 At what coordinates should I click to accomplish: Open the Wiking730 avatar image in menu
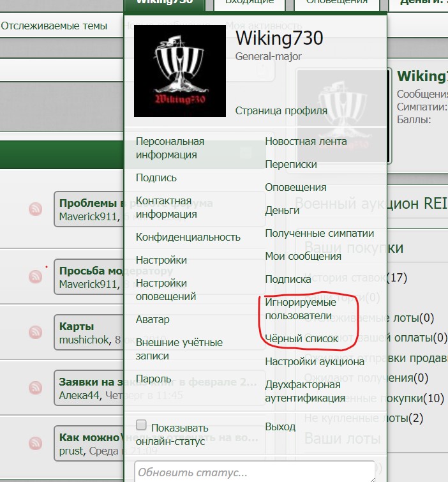click(180, 71)
